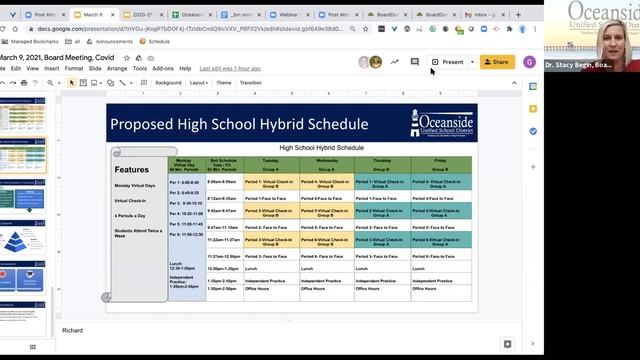Open the insert image dropdown arrow
The image size is (640, 360).
[x=101, y=83]
